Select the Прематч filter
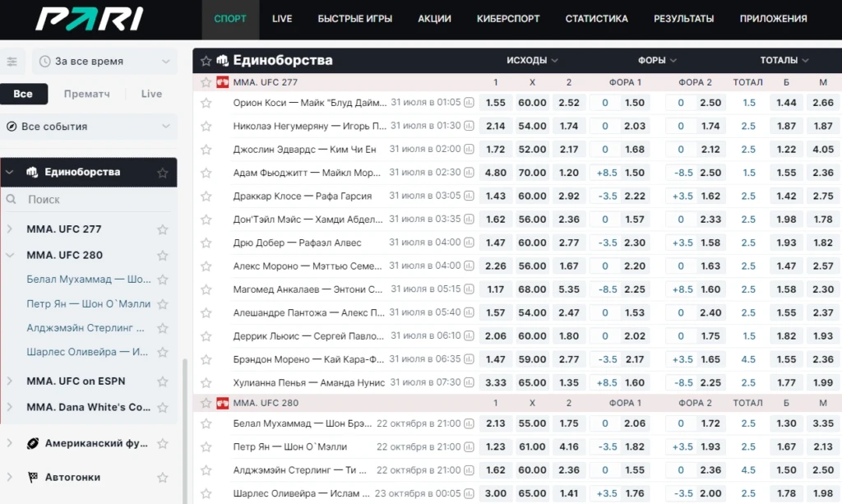Viewport: 842px width, 504px height. pyautogui.click(x=87, y=94)
